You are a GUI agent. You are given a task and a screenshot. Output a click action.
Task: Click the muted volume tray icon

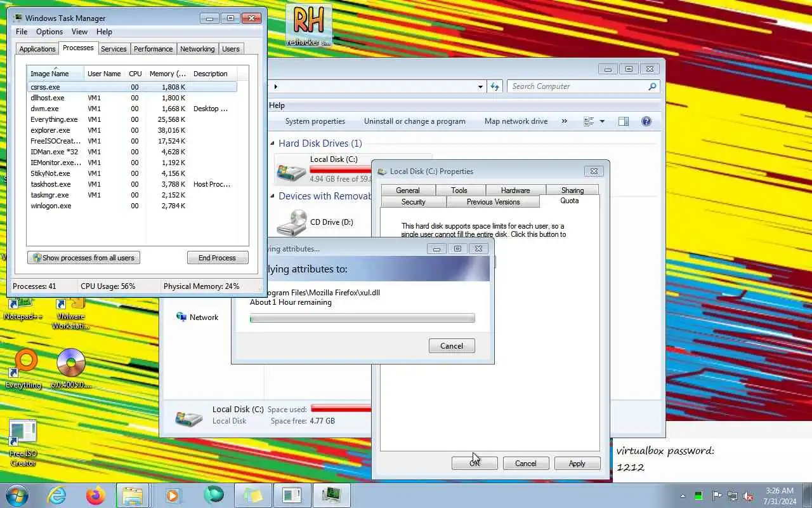coord(749,496)
